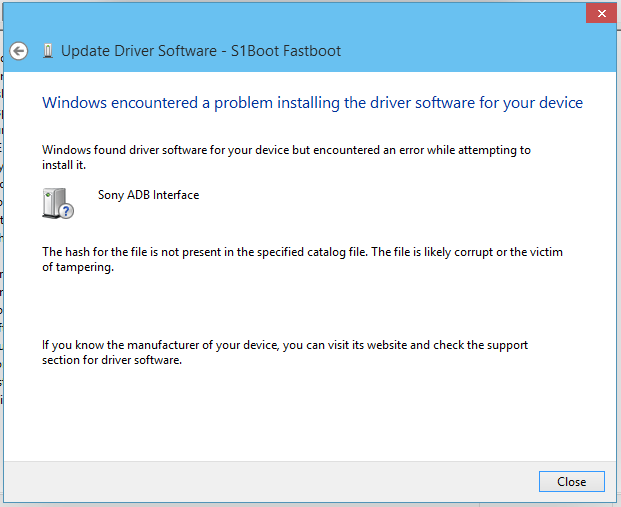Click the "Windows found driver software" paragraph
Screen dimensions: 621x507
[x=286, y=157]
